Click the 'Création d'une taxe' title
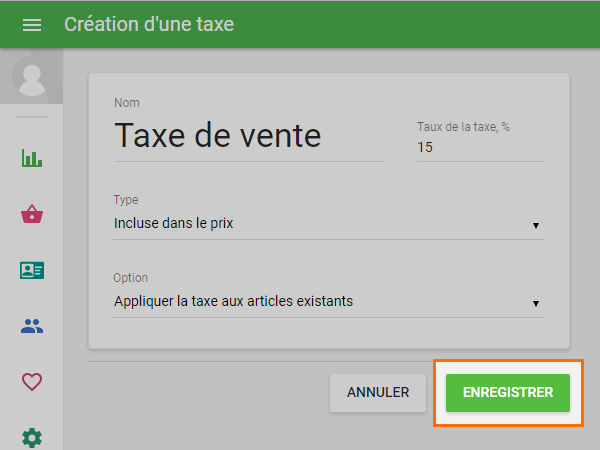600x450 pixels. point(149,24)
